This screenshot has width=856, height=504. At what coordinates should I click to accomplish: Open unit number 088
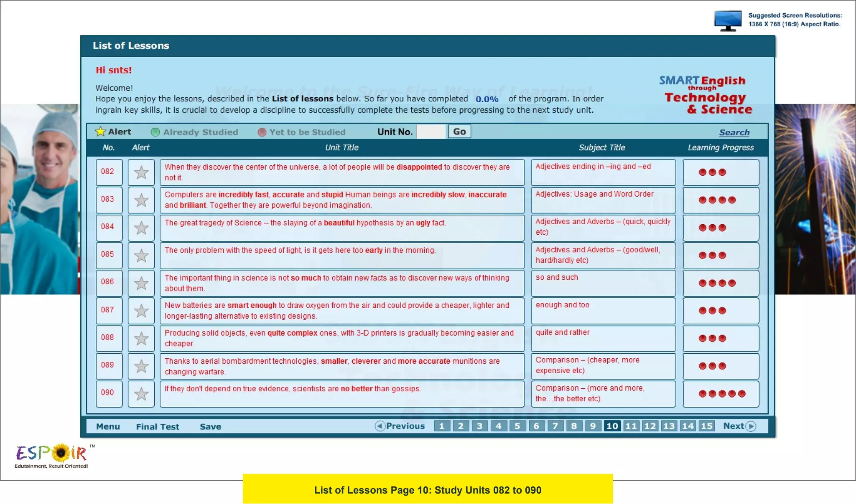(x=109, y=338)
